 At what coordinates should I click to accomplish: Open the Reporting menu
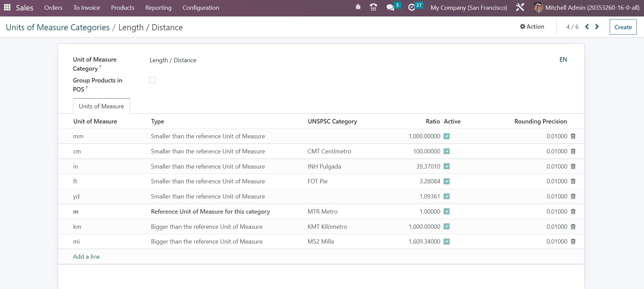point(158,8)
